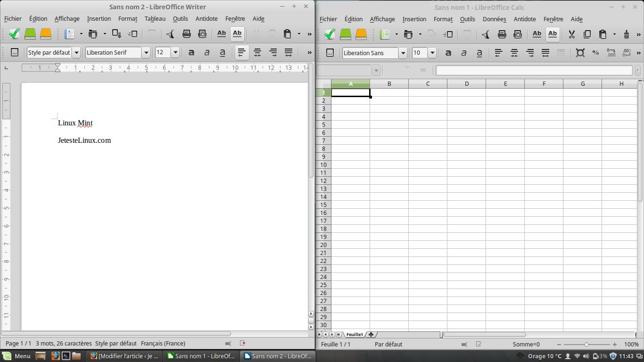
Task: Open Liberation Serif font name dropdown
Action: point(146,52)
